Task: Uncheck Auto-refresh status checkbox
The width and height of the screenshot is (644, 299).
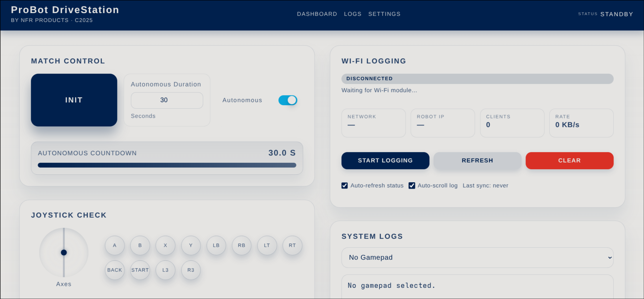Action: tap(344, 186)
